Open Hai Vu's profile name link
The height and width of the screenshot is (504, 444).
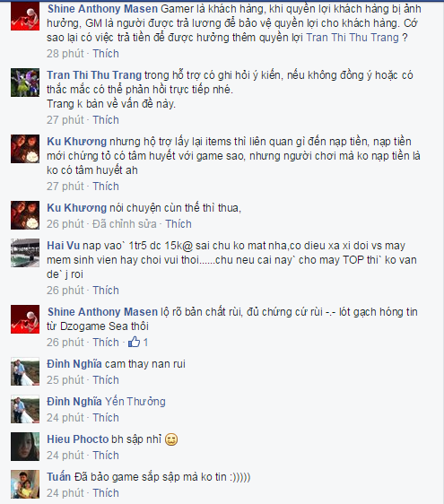coord(63,246)
